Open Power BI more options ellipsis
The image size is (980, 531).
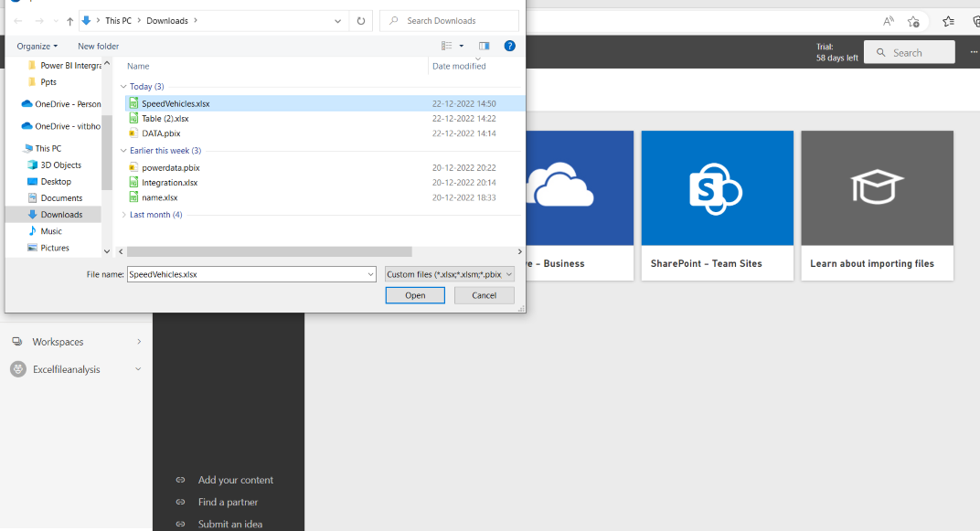(974, 52)
